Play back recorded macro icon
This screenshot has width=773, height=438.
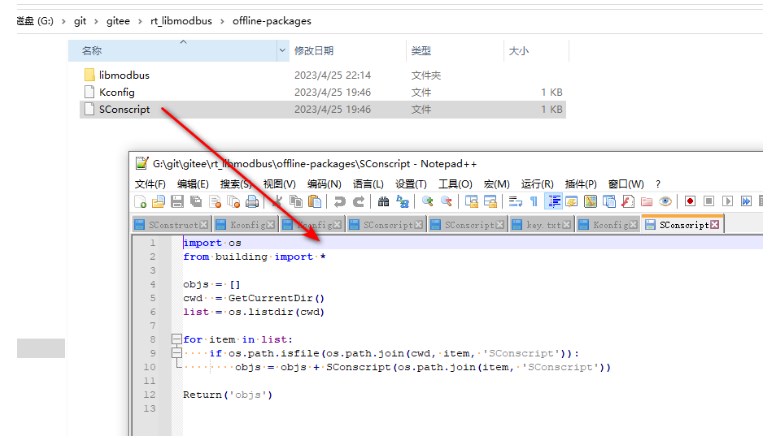727,202
